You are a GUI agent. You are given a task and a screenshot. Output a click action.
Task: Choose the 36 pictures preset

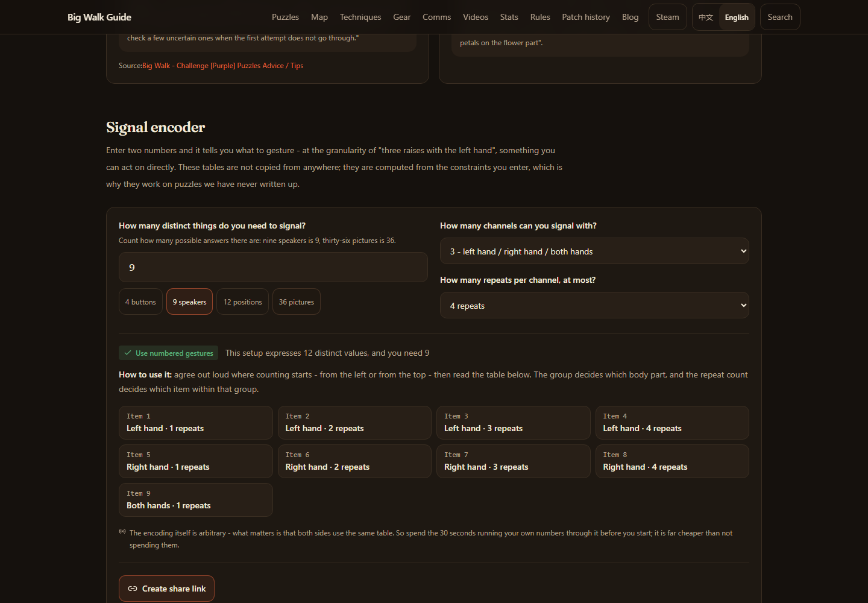(296, 301)
